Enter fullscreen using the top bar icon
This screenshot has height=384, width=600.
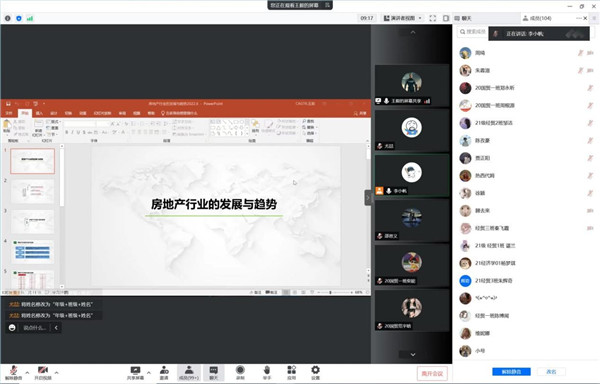[x=433, y=18]
